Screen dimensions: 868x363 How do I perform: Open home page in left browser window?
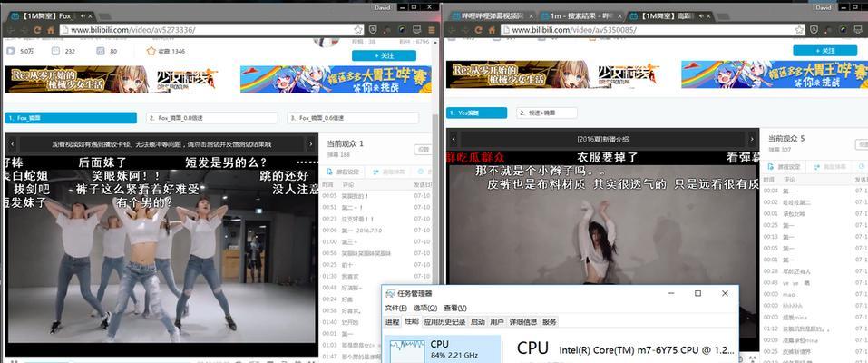[x=51, y=30]
